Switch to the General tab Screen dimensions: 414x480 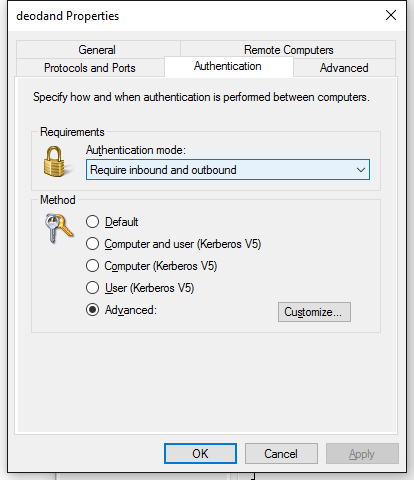point(98,50)
